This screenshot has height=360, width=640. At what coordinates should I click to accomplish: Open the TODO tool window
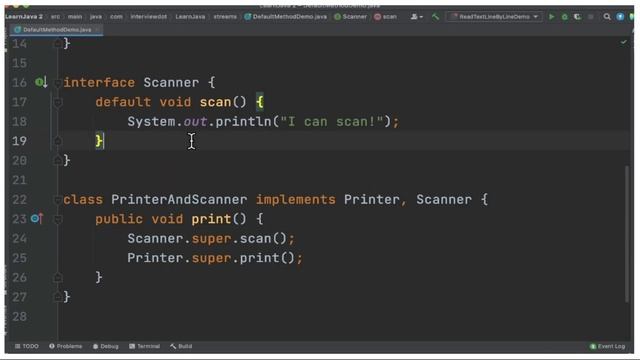coord(27,346)
